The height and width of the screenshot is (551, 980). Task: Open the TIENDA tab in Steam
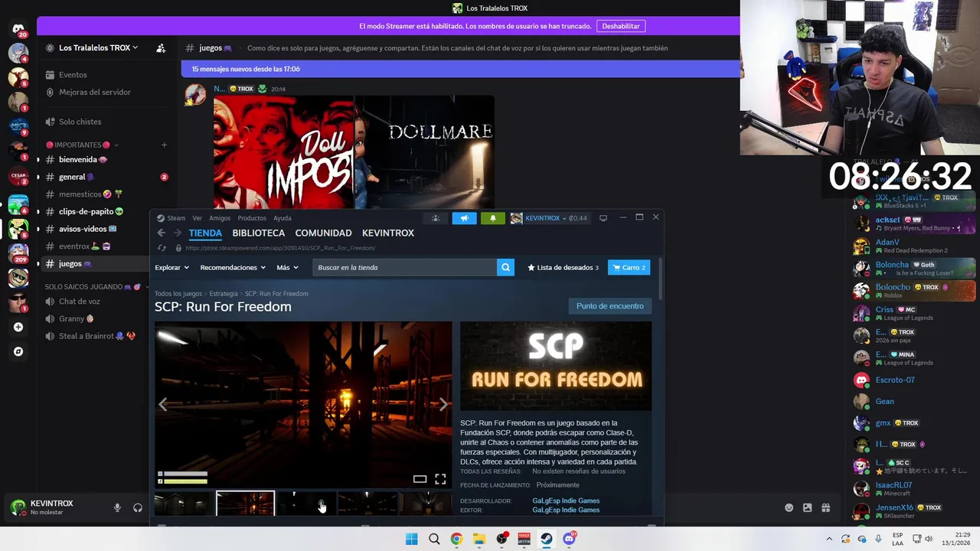pyautogui.click(x=205, y=233)
